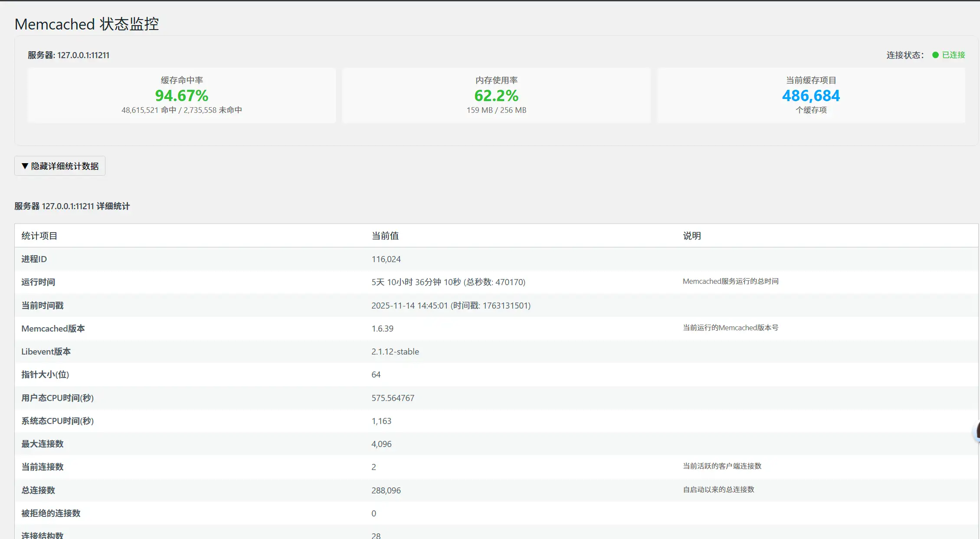
Task: Click the 486,684 cached items number
Action: tap(810, 95)
